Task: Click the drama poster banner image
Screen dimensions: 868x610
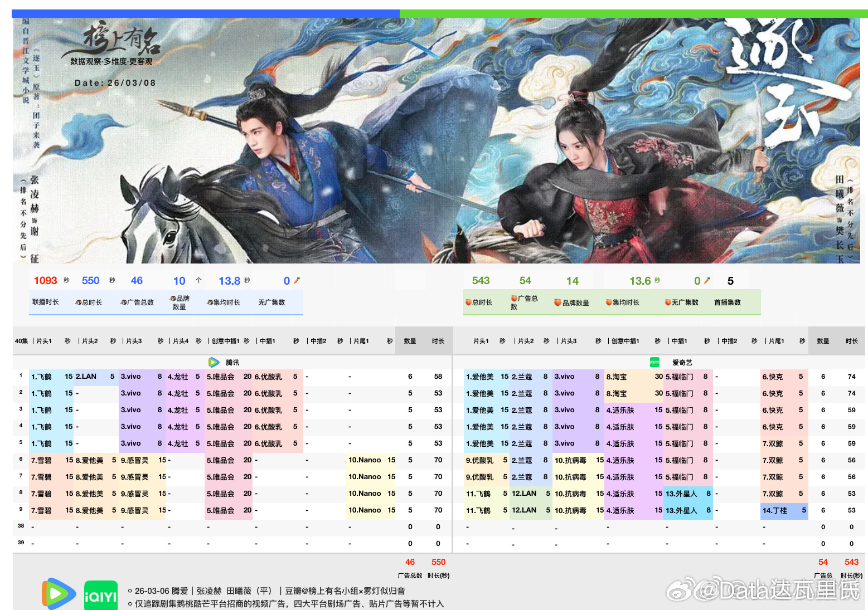Action: [437, 140]
